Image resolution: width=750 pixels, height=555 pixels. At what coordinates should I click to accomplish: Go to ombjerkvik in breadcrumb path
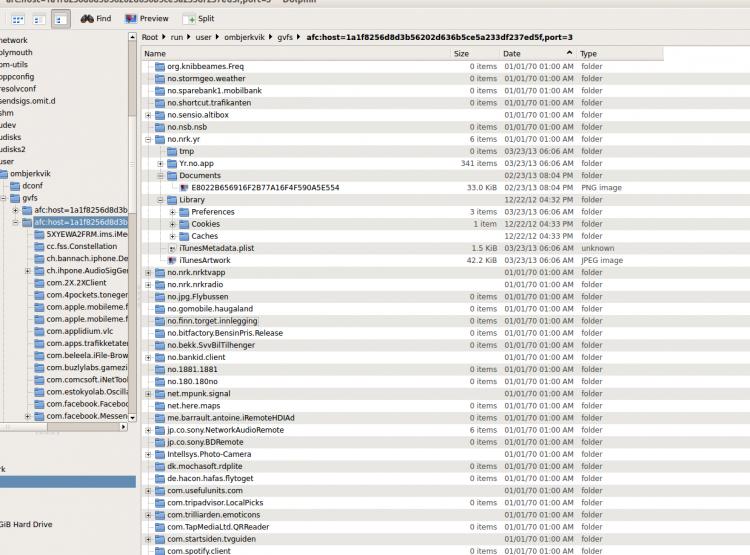click(244, 37)
